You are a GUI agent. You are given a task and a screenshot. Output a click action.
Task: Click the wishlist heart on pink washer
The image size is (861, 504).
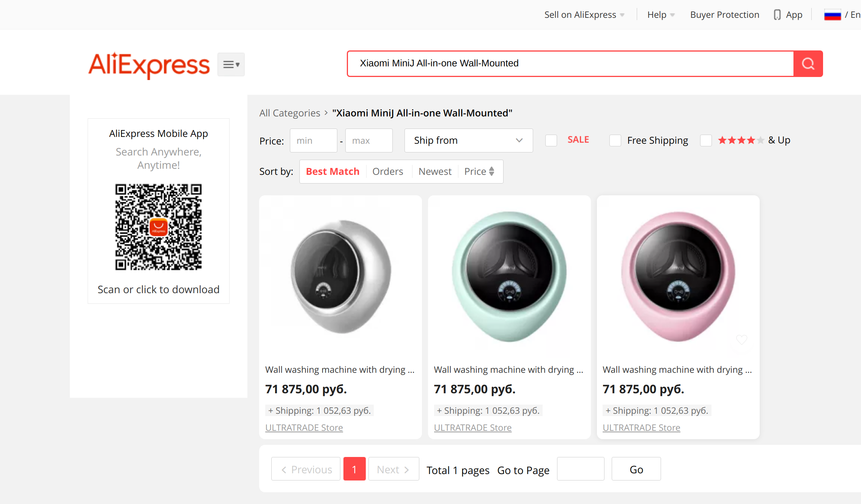pyautogui.click(x=741, y=339)
